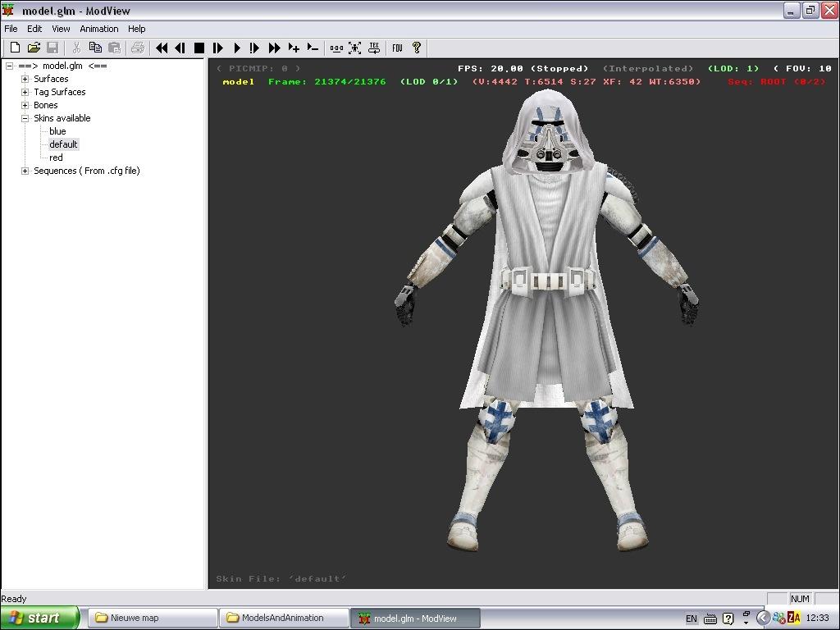Image resolution: width=840 pixels, height=630 pixels.
Task: Click the rewind animation icon
Action: click(x=162, y=48)
